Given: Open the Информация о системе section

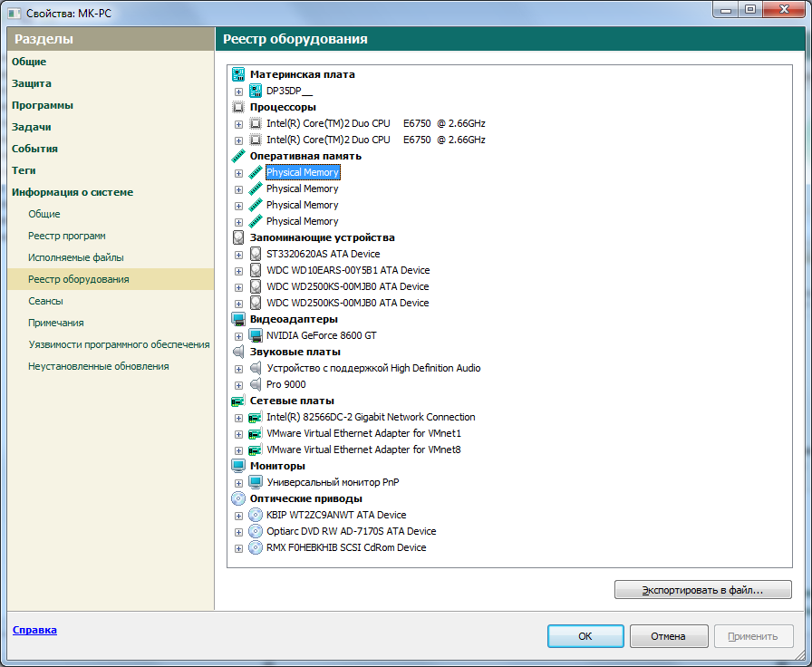Looking at the screenshot, I should tap(72, 192).
